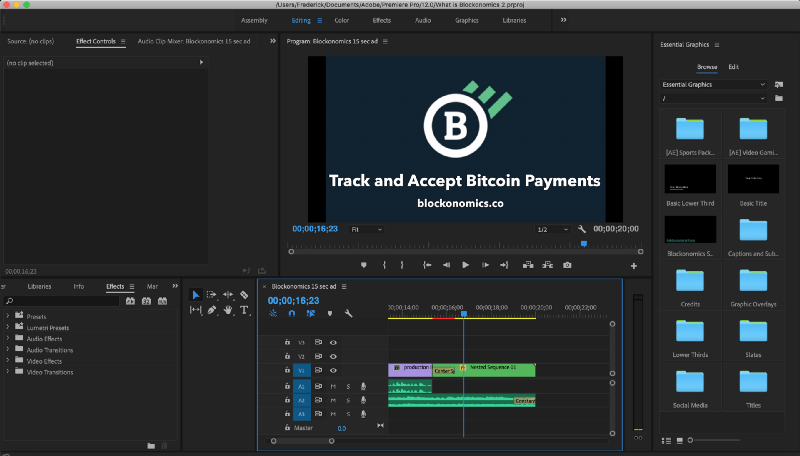This screenshot has height=456, width=800.
Task: Show more workspaces overflow chevron
Action: click(563, 20)
